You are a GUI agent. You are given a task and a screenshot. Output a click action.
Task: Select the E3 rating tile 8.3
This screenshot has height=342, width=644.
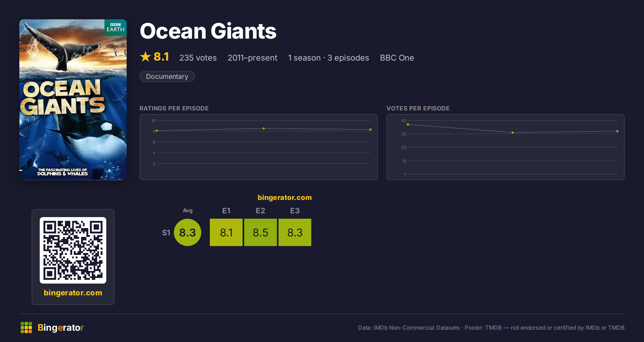tap(295, 232)
